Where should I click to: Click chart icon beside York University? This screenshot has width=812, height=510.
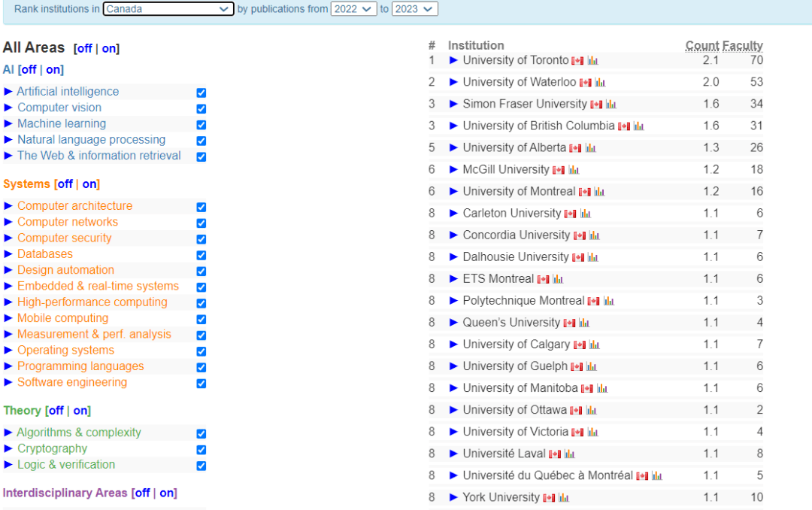point(564,497)
